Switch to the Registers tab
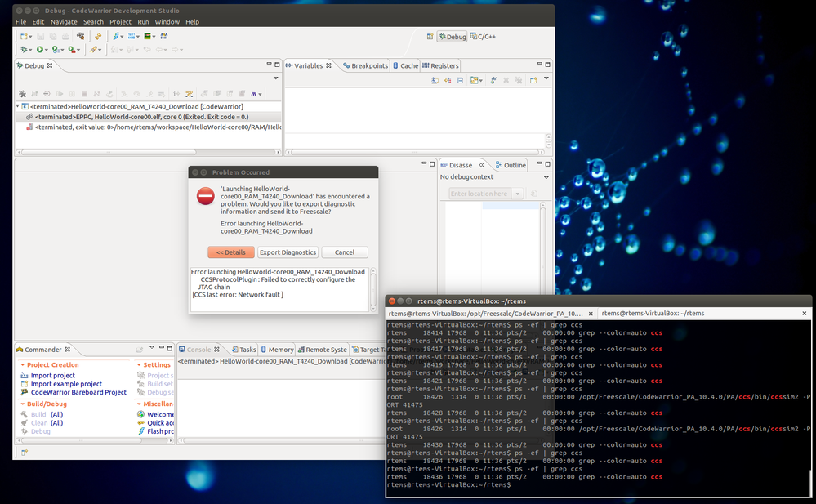Viewport: 816px width, 504px height. click(x=440, y=65)
